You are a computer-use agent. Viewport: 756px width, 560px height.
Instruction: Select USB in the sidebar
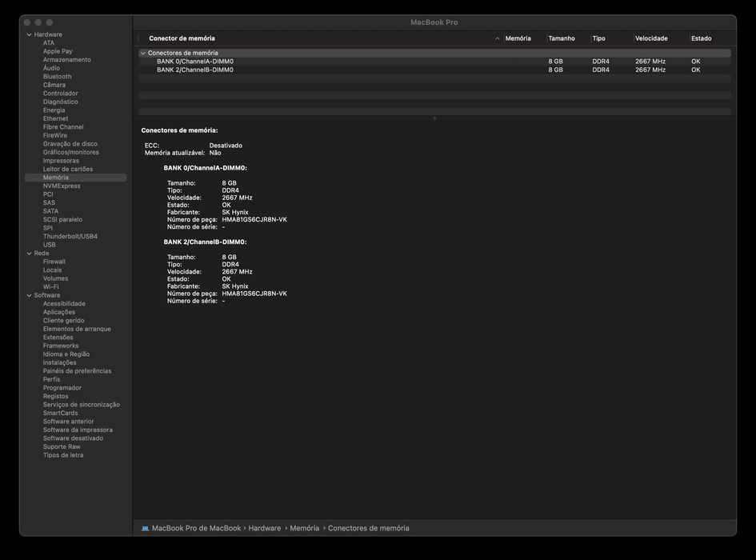tap(49, 245)
